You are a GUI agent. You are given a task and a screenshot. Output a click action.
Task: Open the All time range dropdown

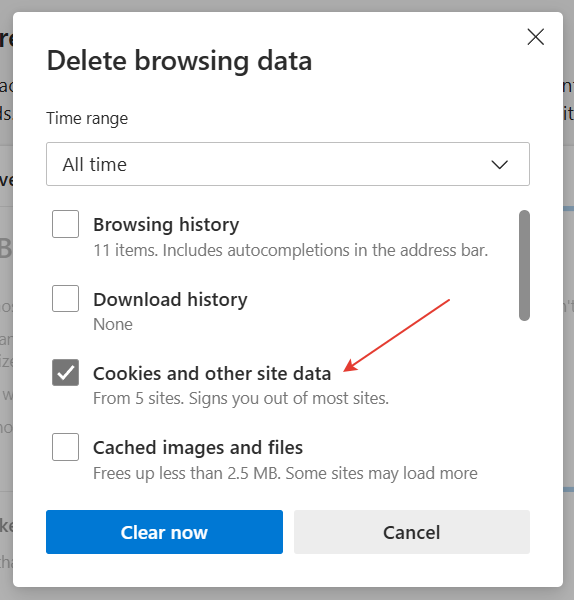pos(288,164)
